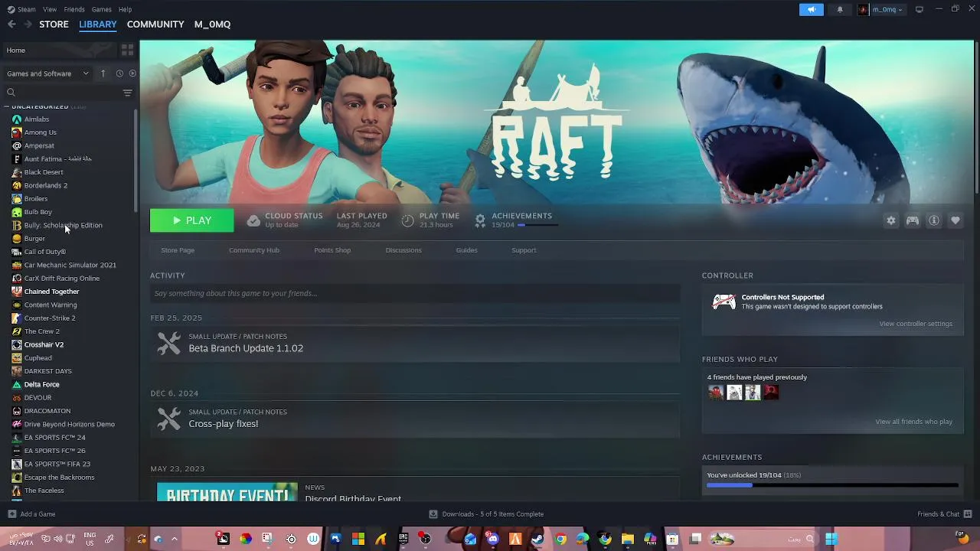Screen dimensions: 980x551
Task: Open View all friends who play
Action: [x=914, y=422]
